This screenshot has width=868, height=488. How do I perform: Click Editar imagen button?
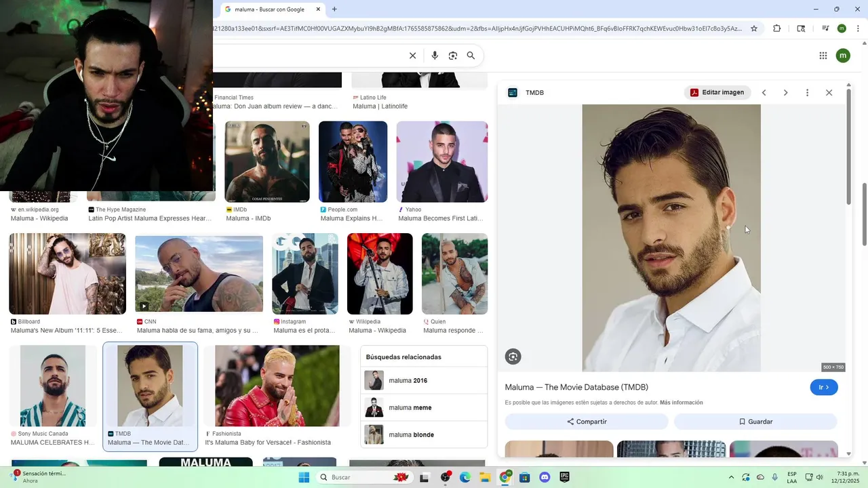pyautogui.click(x=717, y=92)
